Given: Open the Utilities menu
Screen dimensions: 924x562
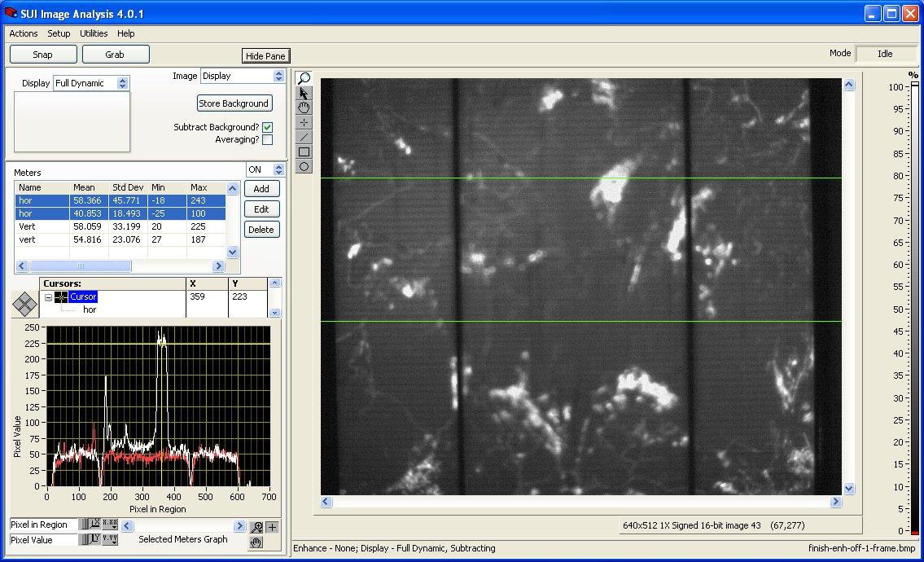Looking at the screenshot, I should coord(94,33).
